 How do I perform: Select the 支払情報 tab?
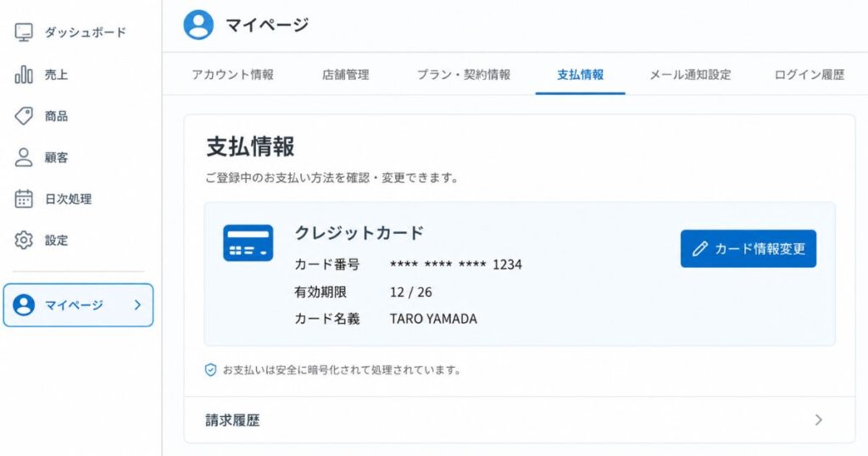pyautogui.click(x=580, y=75)
